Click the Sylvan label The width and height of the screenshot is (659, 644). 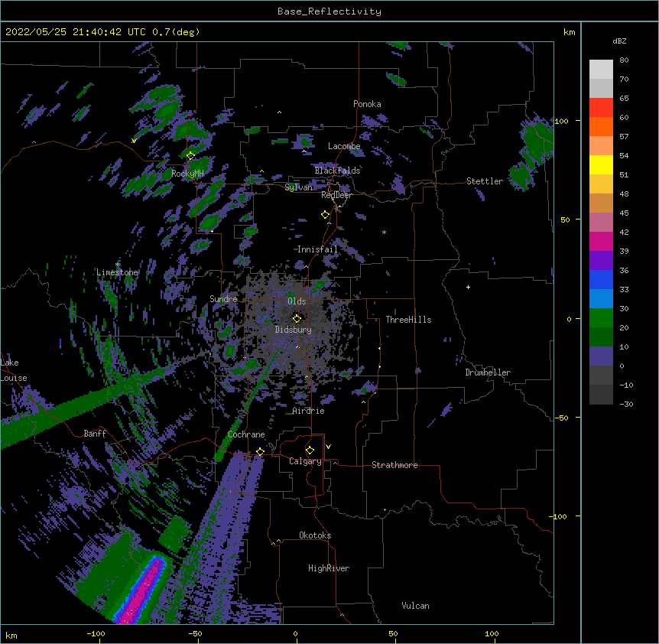pyautogui.click(x=298, y=187)
